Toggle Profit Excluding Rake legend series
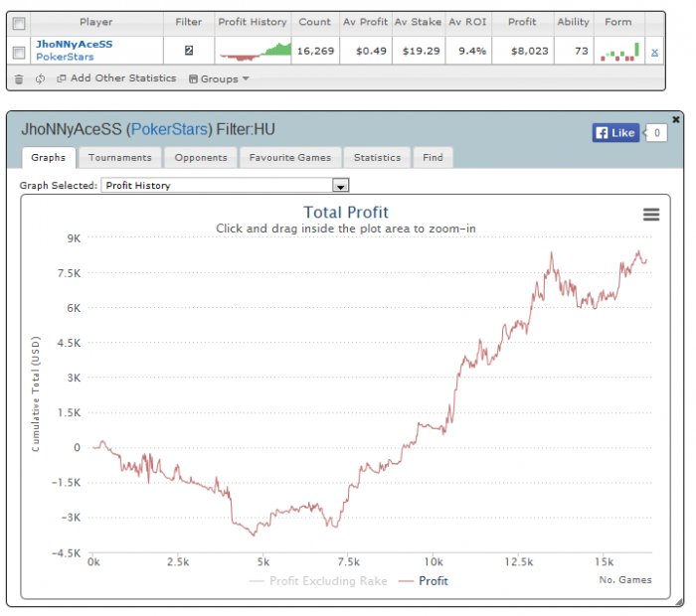 click(318, 581)
